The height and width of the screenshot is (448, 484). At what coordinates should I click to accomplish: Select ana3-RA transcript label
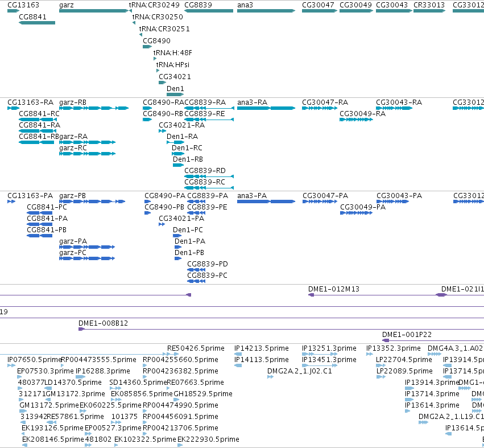pyautogui.click(x=252, y=102)
